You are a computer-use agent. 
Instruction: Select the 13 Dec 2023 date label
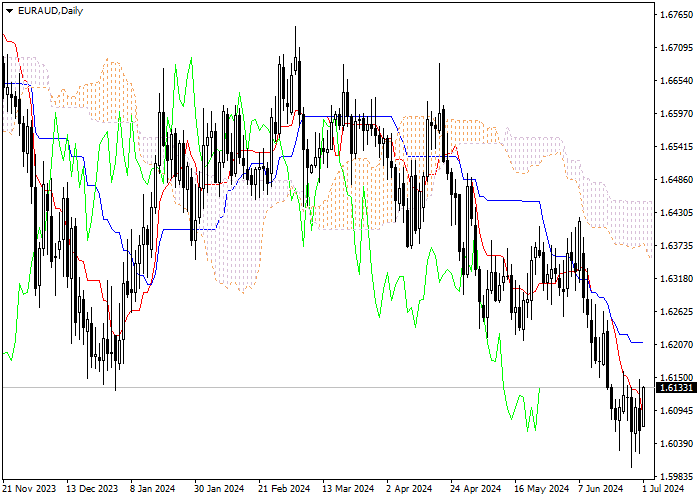[x=92, y=489]
